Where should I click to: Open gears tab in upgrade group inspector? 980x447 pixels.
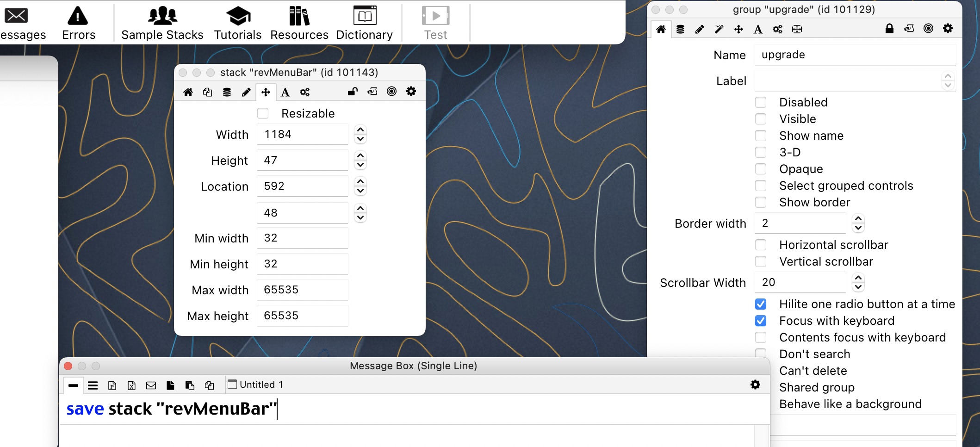click(777, 29)
